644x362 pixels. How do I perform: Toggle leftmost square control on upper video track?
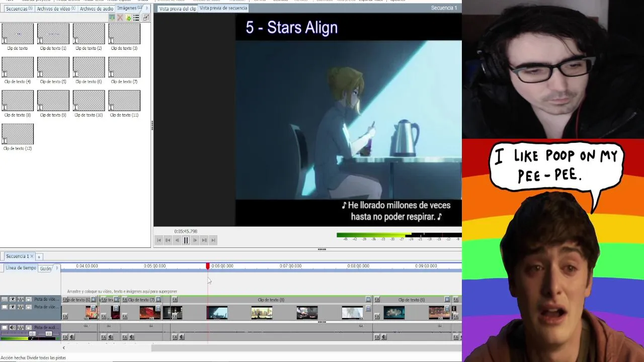tap(5, 299)
